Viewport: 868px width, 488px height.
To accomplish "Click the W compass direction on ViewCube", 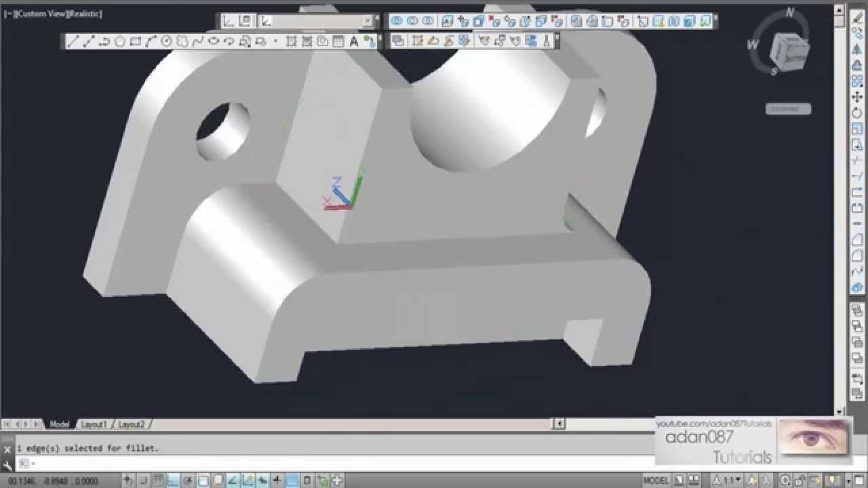I will (x=753, y=45).
